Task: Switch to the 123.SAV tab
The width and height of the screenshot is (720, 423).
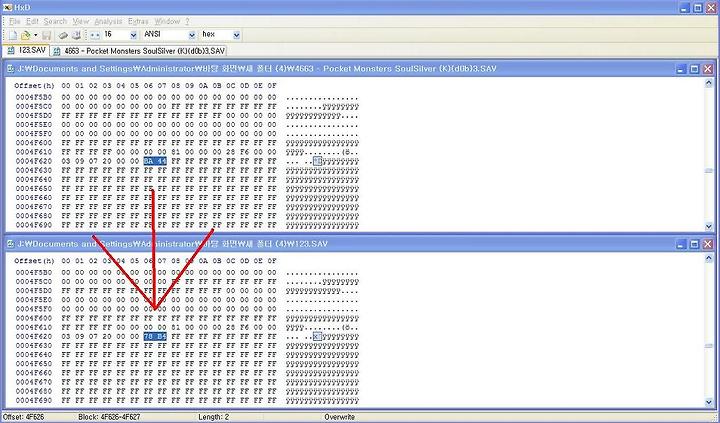Action: coord(26,50)
